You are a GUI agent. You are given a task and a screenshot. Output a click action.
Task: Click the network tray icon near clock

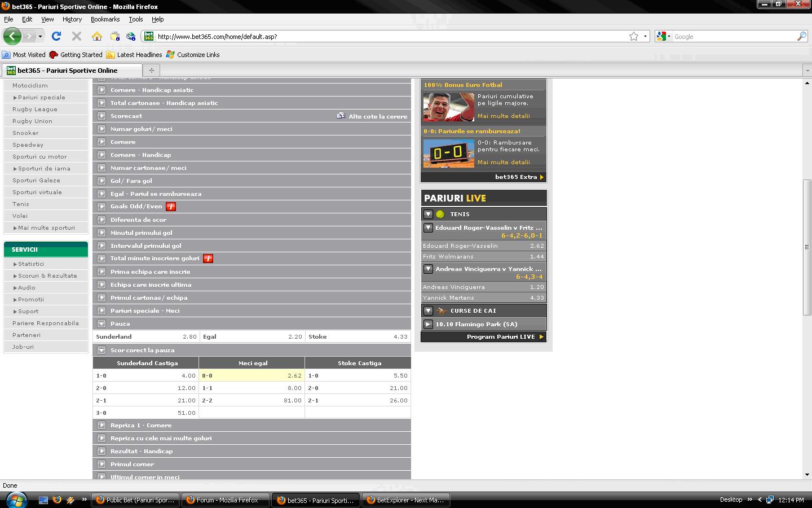(x=770, y=500)
